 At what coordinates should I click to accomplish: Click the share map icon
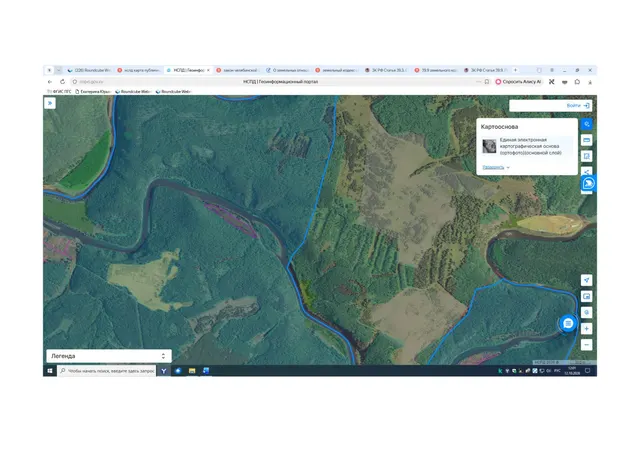pyautogui.click(x=587, y=171)
